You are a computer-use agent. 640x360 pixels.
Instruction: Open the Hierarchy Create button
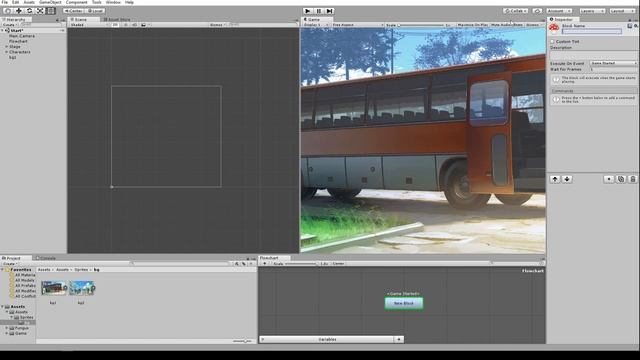click(x=10, y=25)
